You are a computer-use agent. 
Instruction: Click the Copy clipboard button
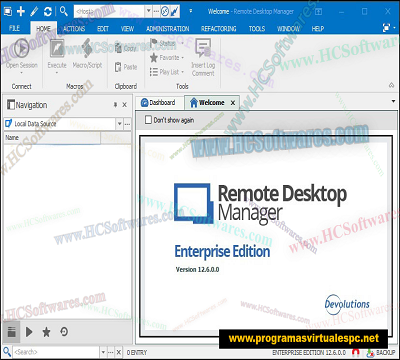pos(126,48)
